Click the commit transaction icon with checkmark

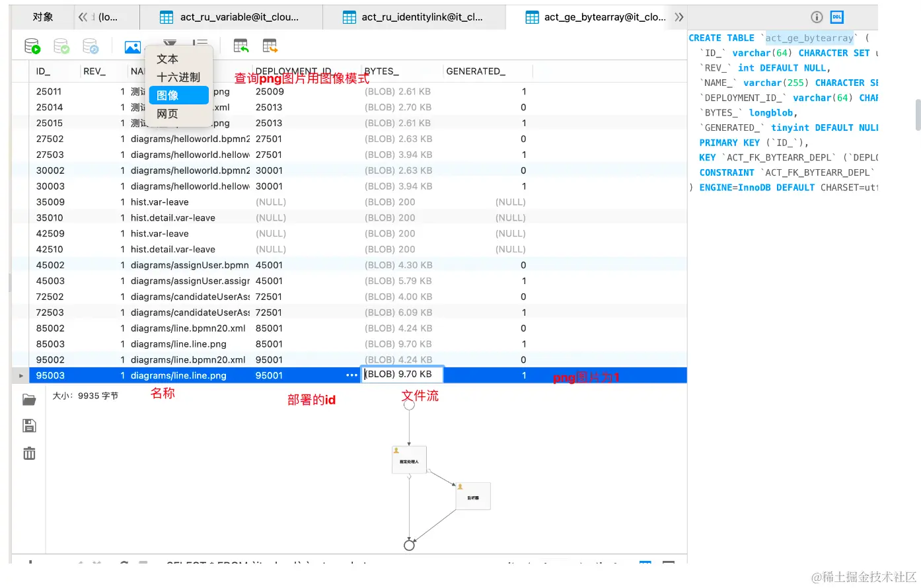[x=61, y=46]
